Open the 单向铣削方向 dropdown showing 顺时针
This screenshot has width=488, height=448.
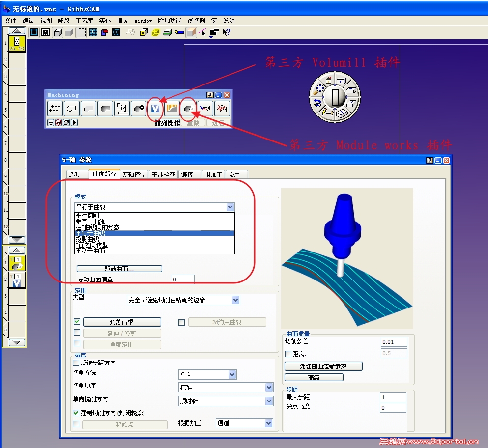269,401
